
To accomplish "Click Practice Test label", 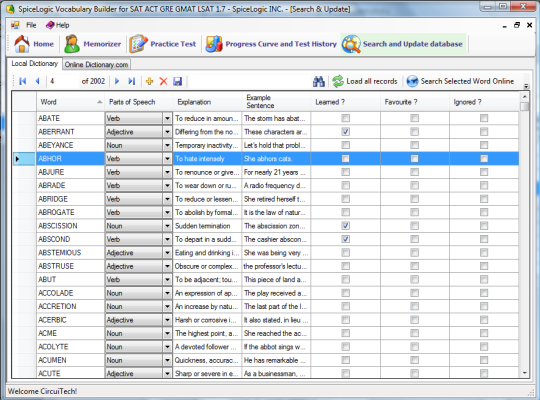I will tap(173, 44).
